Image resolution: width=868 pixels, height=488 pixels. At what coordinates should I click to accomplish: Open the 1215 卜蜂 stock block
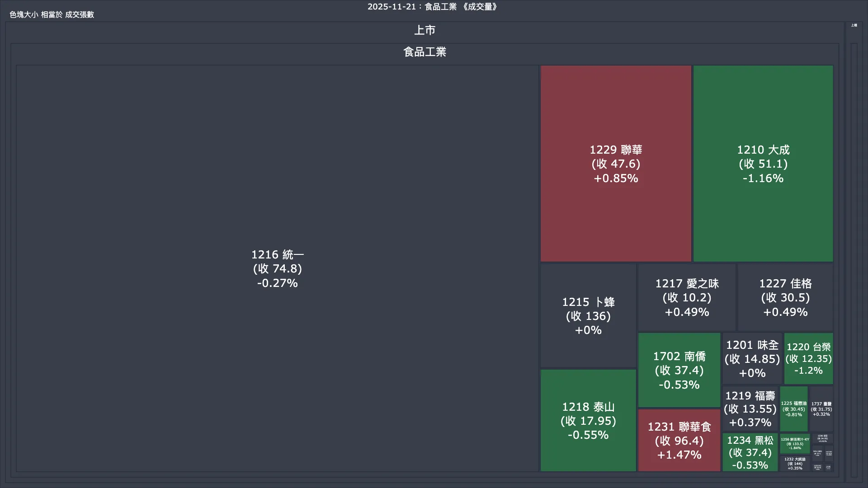coord(588,316)
